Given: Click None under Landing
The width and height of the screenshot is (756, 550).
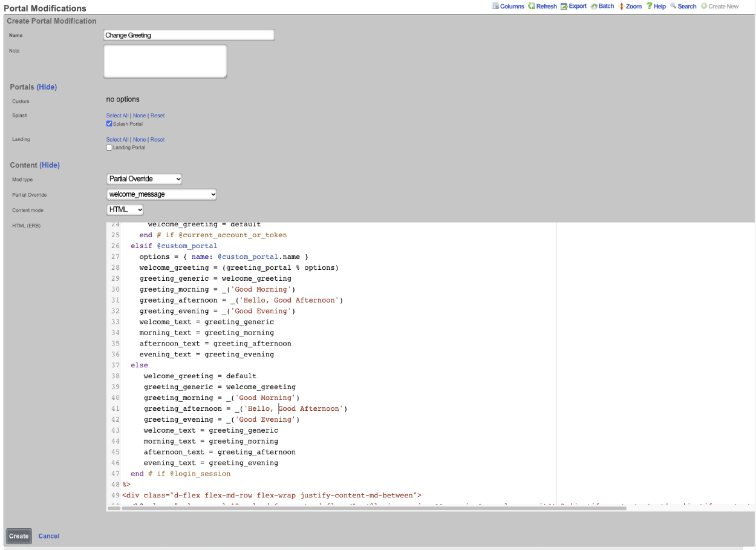Looking at the screenshot, I should pos(140,140).
